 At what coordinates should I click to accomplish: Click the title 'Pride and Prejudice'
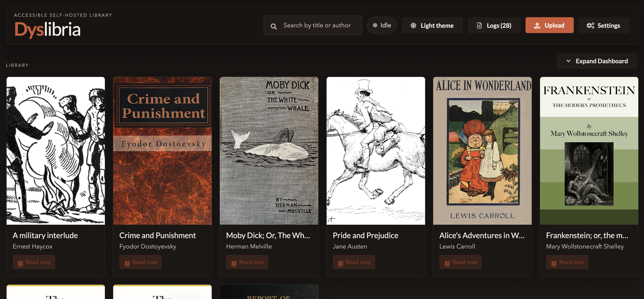coord(366,235)
